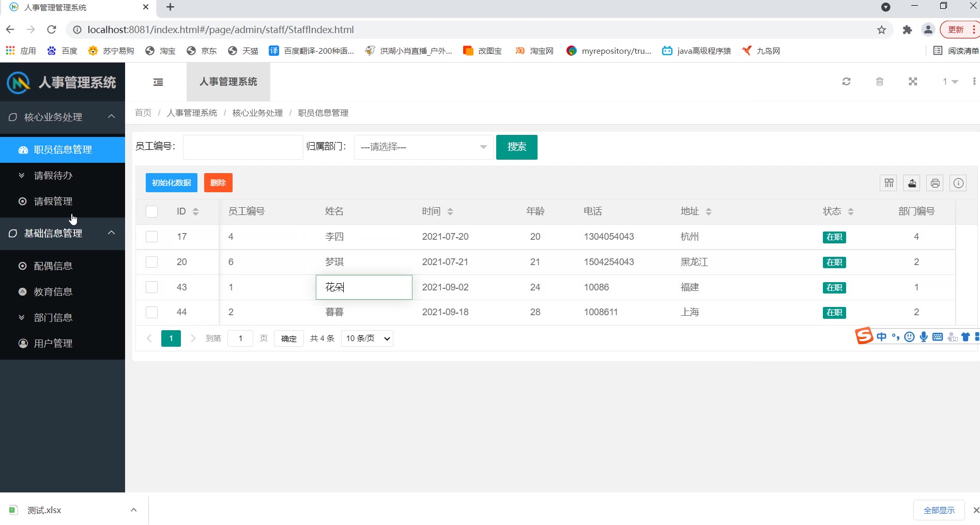Click page 1 pagination button
The image size is (980, 525).
pos(171,338)
